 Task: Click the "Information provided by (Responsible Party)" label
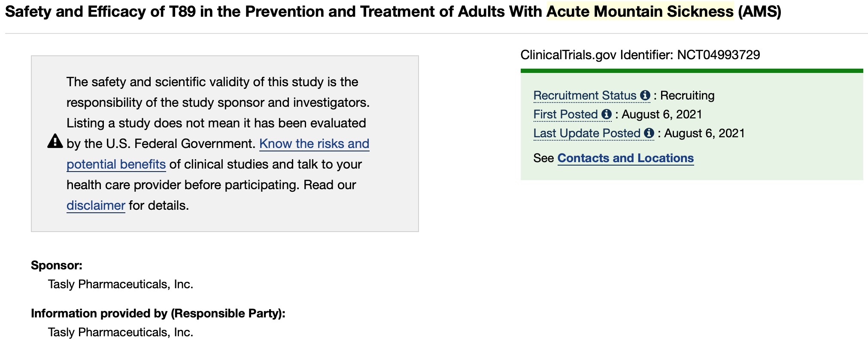coord(158,314)
